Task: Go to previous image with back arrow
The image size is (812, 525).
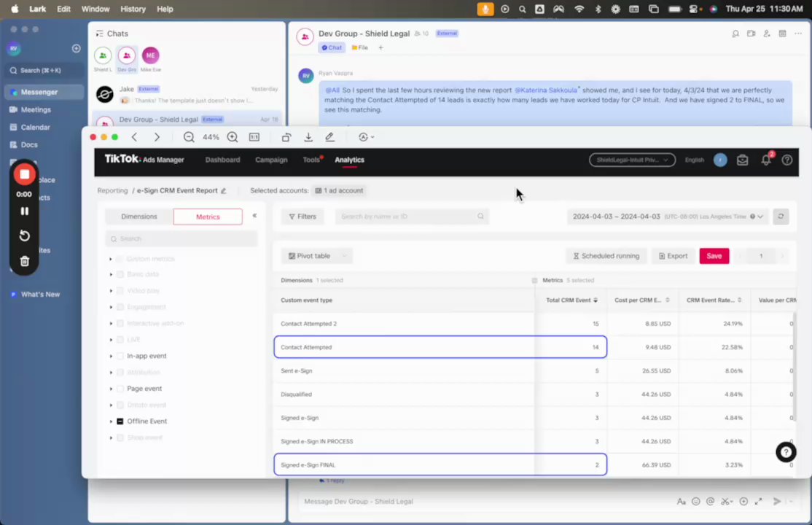Action: click(134, 137)
